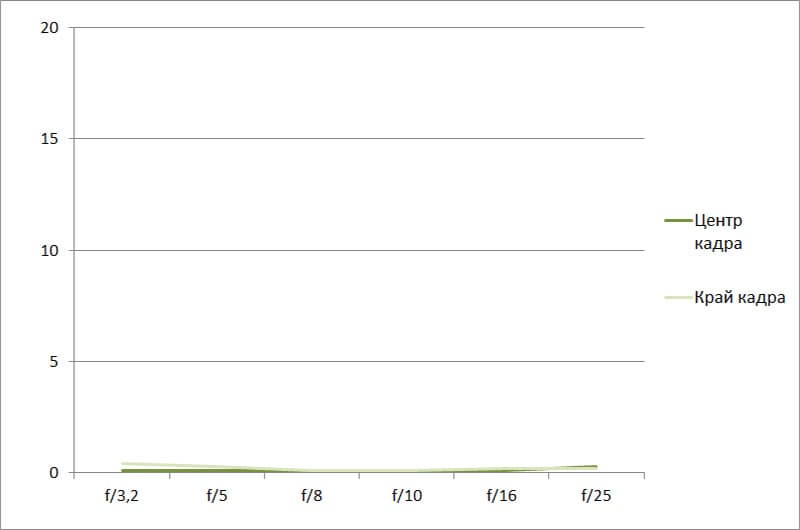800x530 pixels.
Task: Click the value 0 on the vertical axis
Action: coord(56,472)
